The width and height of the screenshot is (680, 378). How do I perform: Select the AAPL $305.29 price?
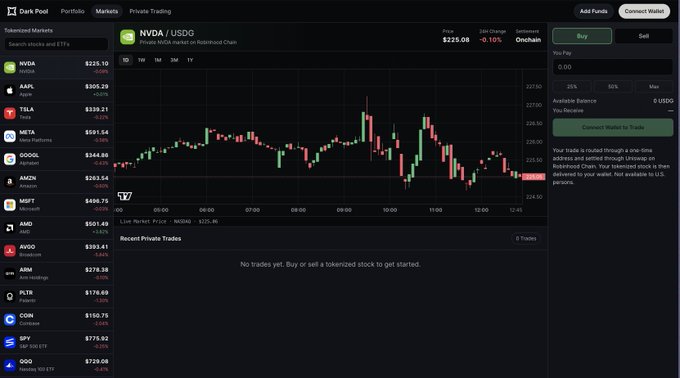[97, 87]
